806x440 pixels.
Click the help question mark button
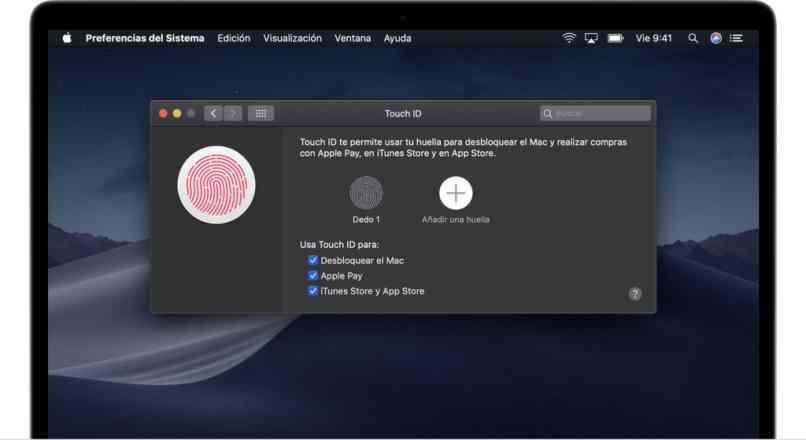(635, 294)
